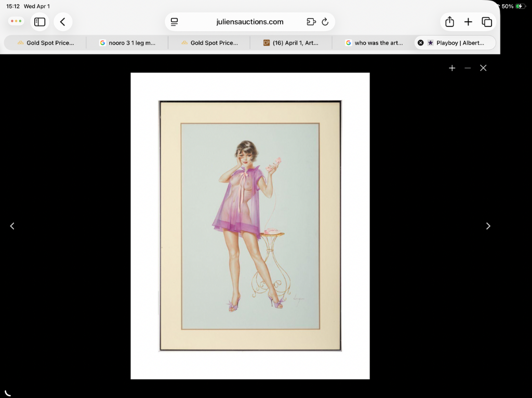Add a new Safari tab
This screenshot has height=398, width=532.
[x=468, y=22]
